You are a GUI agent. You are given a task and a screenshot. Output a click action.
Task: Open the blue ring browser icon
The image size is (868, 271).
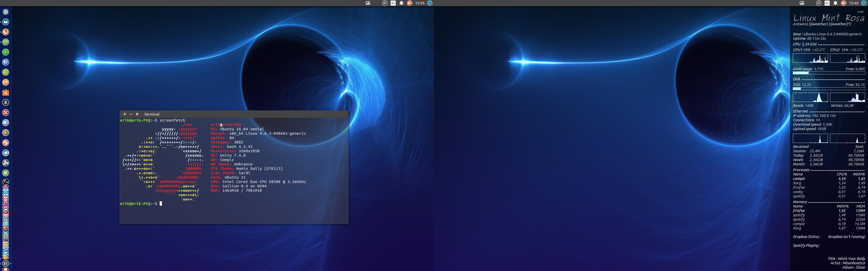coord(6,153)
